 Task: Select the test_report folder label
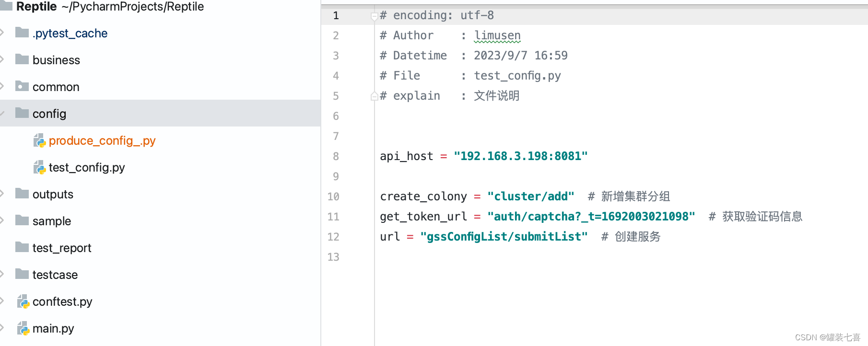62,248
